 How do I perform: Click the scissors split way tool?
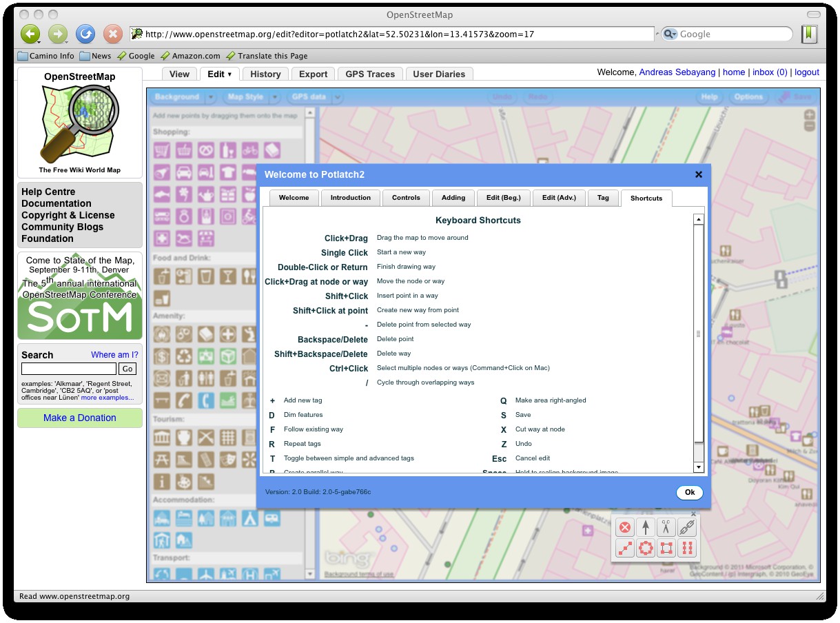[666, 528]
